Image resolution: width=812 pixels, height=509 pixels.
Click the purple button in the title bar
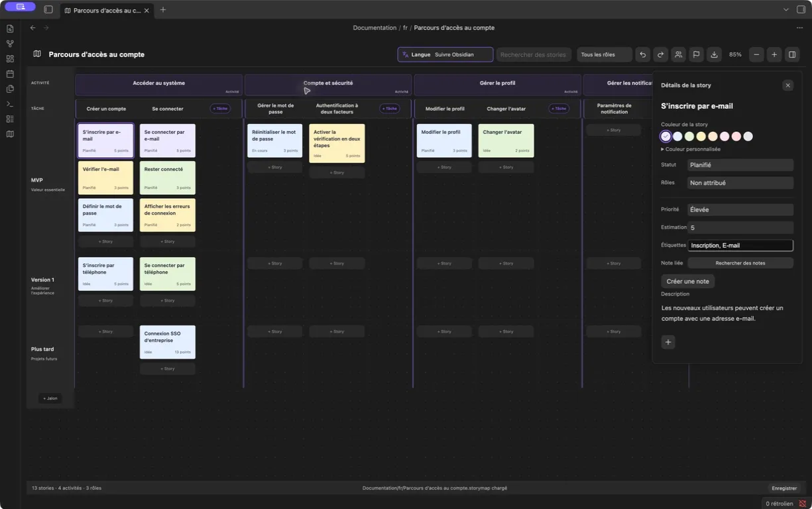pos(21,7)
